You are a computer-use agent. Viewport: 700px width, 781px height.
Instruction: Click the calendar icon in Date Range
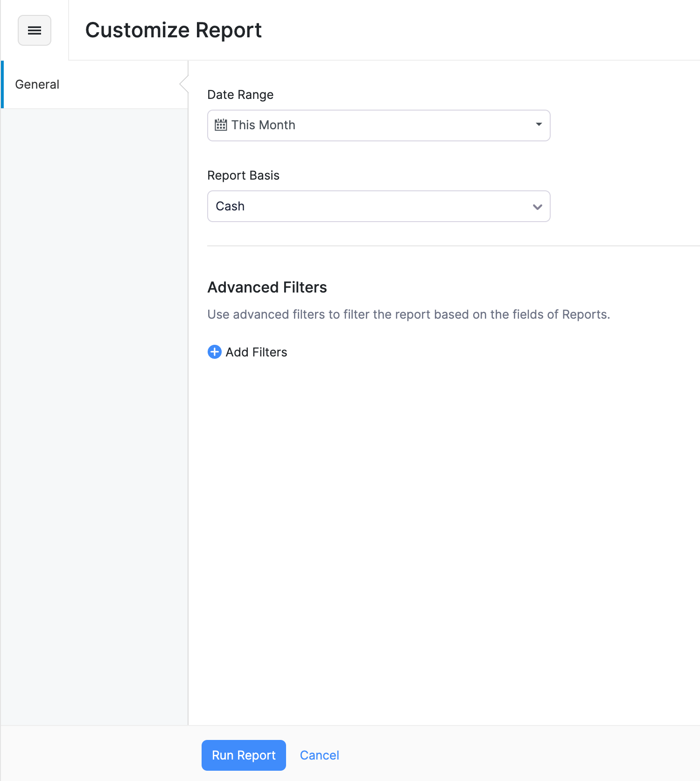point(221,125)
